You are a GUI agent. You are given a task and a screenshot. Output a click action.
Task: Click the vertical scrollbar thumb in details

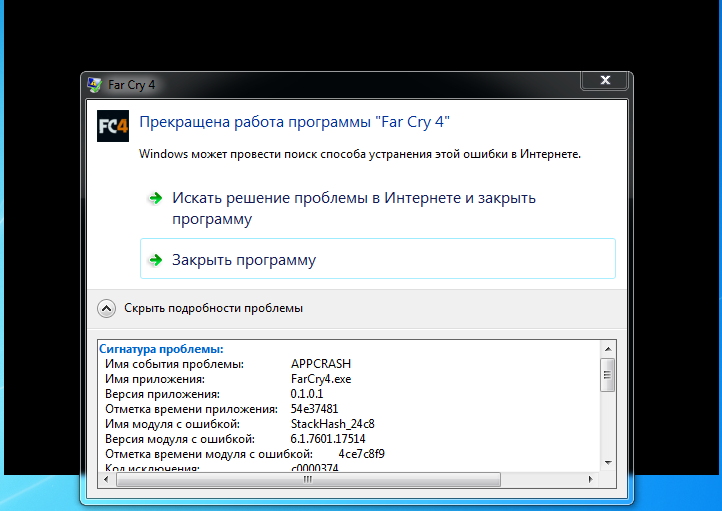(608, 375)
